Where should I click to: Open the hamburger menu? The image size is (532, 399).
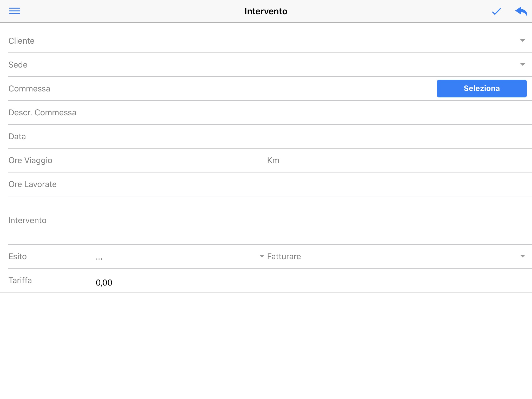[x=15, y=11]
